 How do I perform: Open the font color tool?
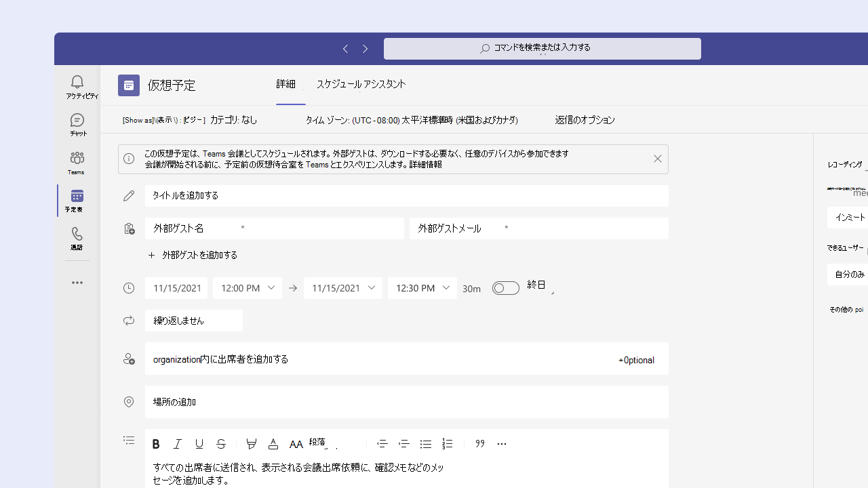click(273, 444)
